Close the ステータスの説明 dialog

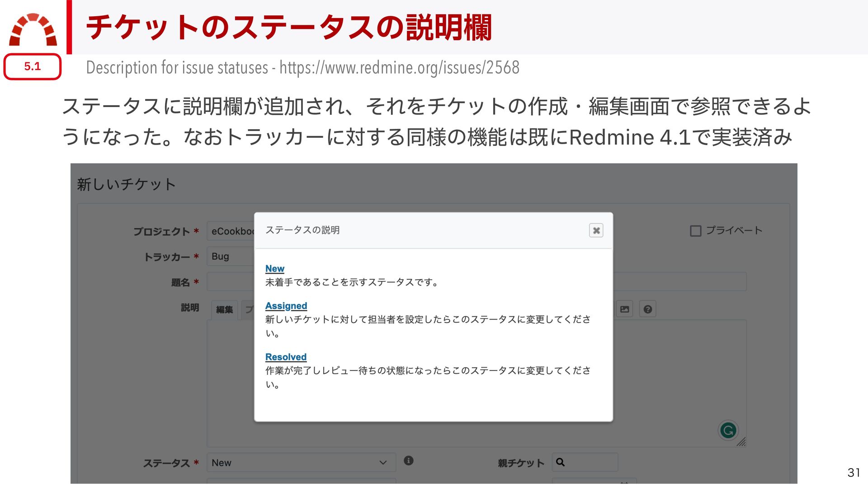[x=596, y=230]
